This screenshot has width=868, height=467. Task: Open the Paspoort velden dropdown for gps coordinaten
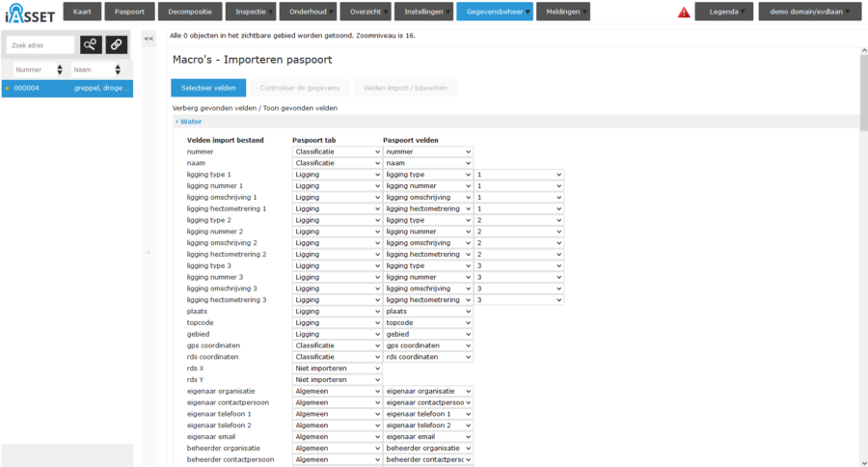(x=428, y=345)
